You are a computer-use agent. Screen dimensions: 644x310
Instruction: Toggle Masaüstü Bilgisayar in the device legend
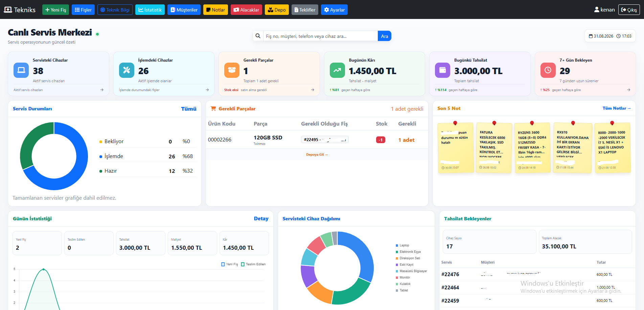click(411, 271)
